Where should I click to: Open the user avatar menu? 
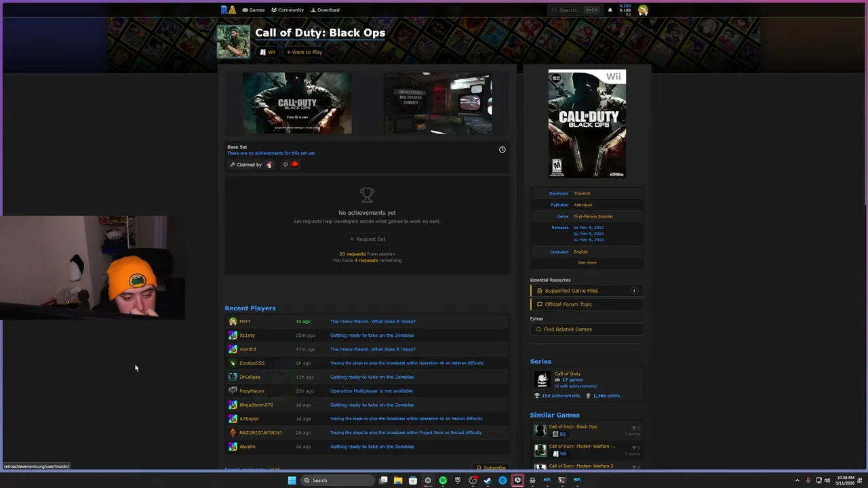[x=643, y=9]
